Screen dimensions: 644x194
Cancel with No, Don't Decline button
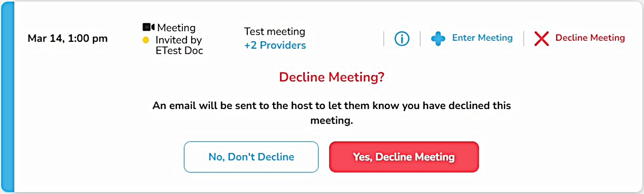click(251, 157)
